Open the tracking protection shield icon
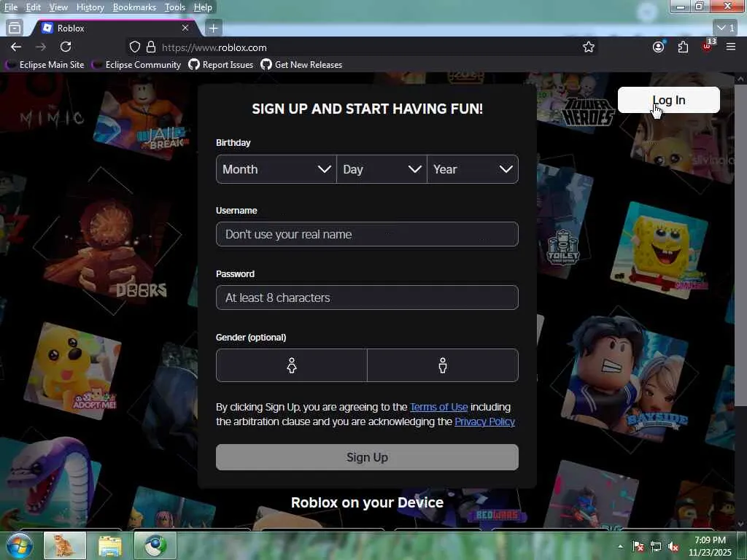This screenshot has width=747, height=560. point(135,47)
